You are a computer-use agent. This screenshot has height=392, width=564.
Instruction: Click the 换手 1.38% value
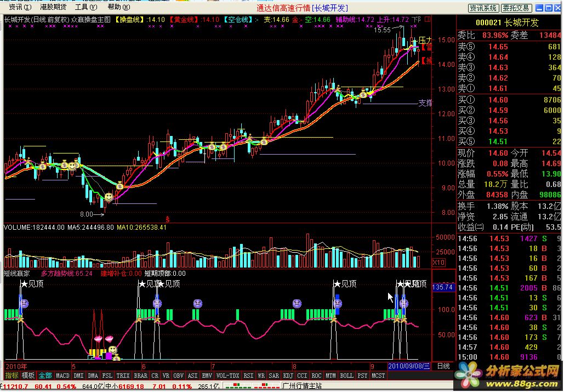[497, 207]
